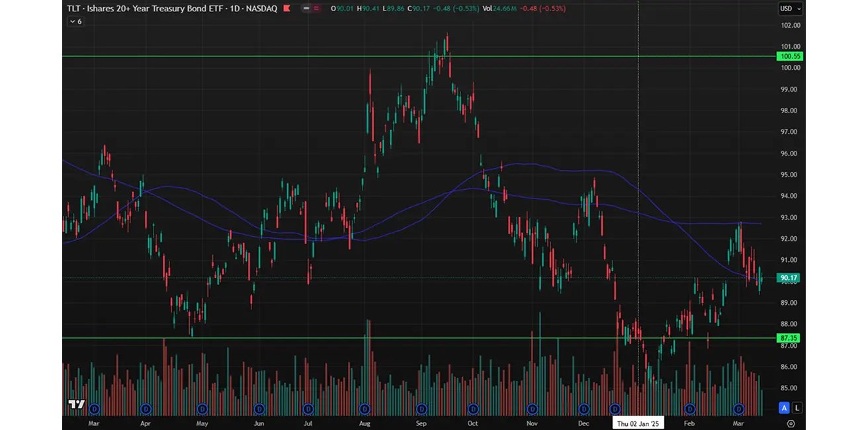Viewport: 868px width, 430px height.
Task: Expand the collapsed indicators legend showing 6
Action: [x=75, y=21]
